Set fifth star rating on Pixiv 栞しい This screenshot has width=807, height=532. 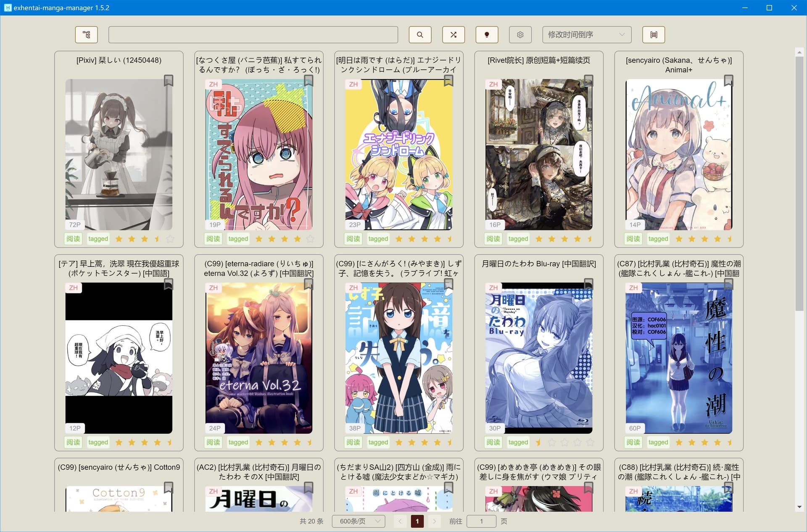(170, 239)
